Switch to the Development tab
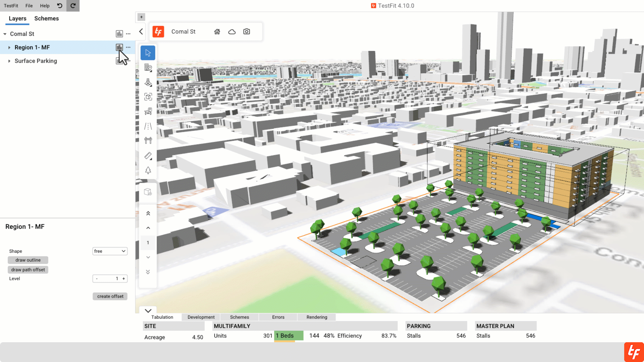 201,317
